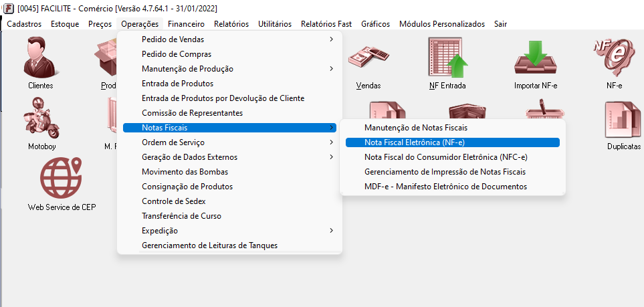Expand Geração de Dados Externos submenu
The width and height of the screenshot is (644, 307).
tap(229, 157)
